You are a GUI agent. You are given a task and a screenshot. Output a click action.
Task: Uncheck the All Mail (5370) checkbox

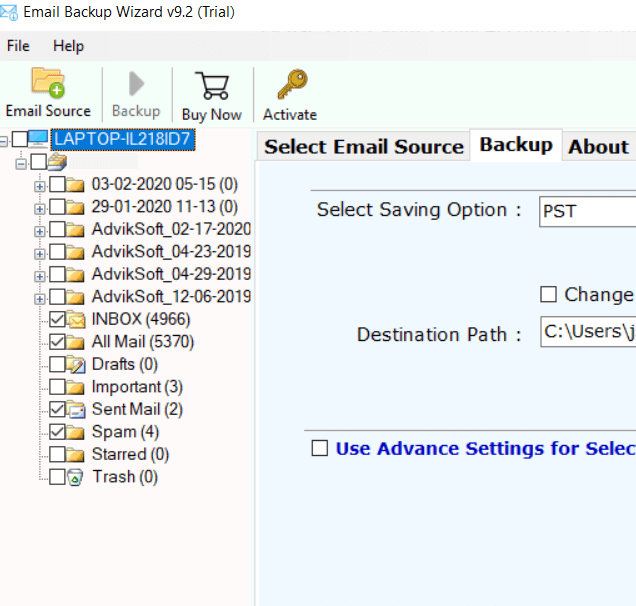tap(57, 342)
